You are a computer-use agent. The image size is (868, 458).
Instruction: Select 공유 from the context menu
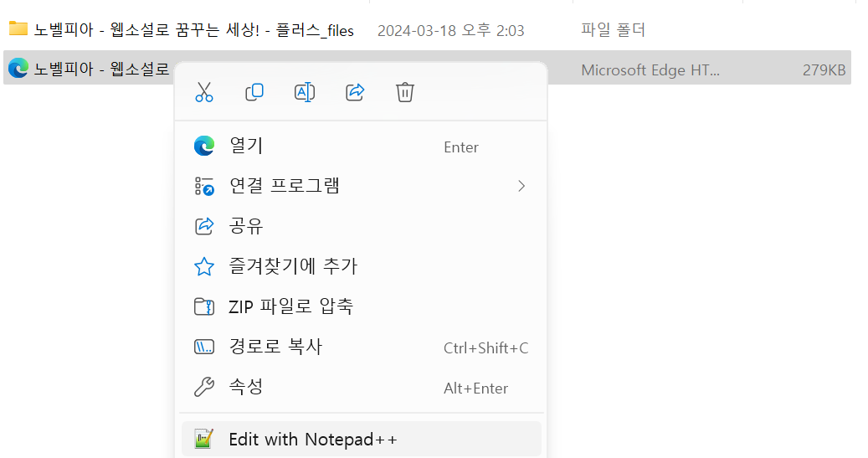361,226
